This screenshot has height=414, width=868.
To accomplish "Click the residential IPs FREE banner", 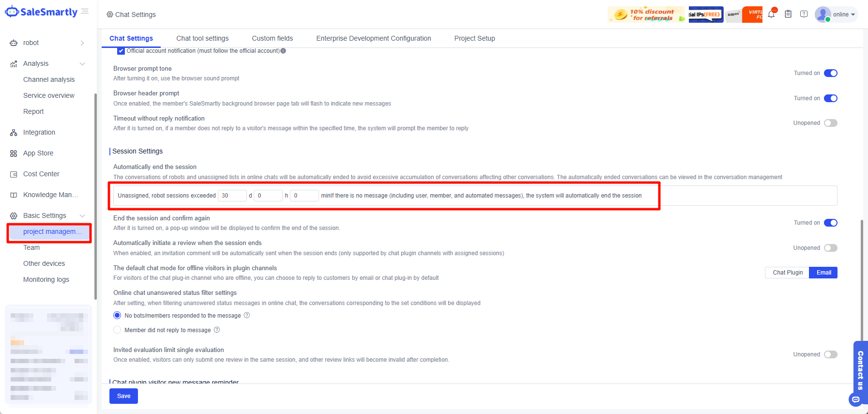I will tap(706, 15).
